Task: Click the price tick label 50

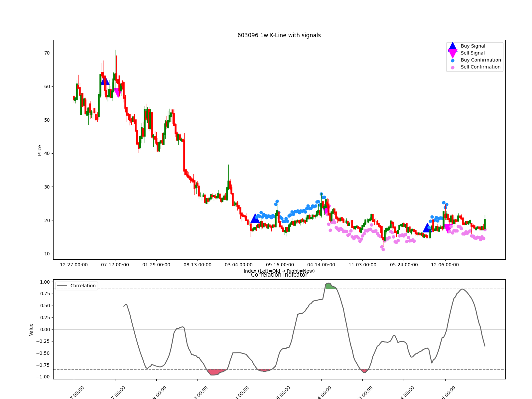Action: coord(47,120)
